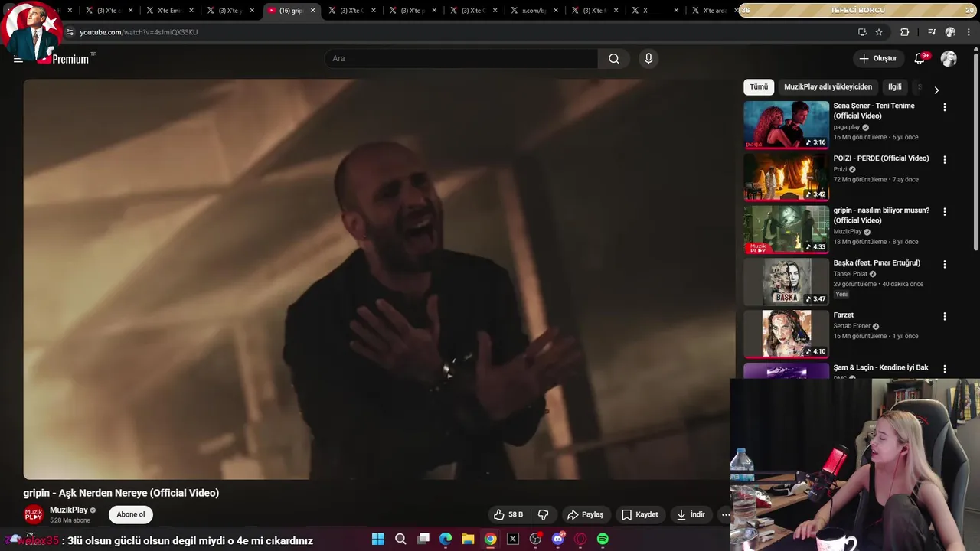Open more actions ellipsis beside İndir
980x551 pixels.
[726, 514]
